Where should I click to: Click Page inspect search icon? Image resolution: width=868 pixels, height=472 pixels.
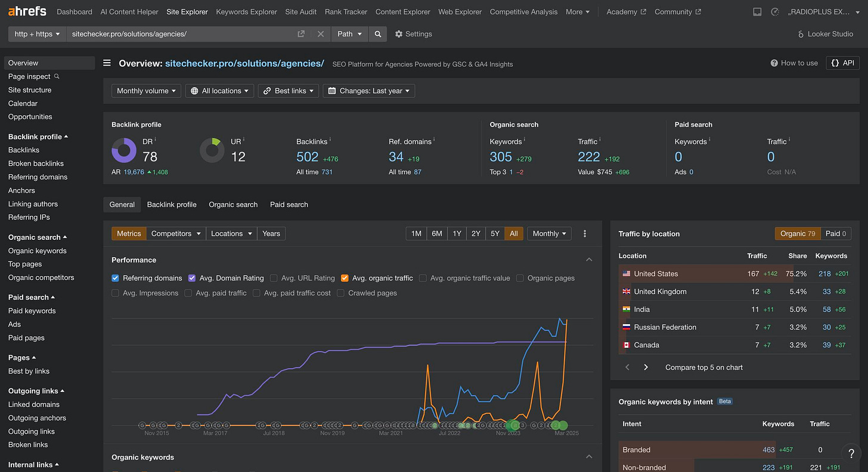click(57, 76)
